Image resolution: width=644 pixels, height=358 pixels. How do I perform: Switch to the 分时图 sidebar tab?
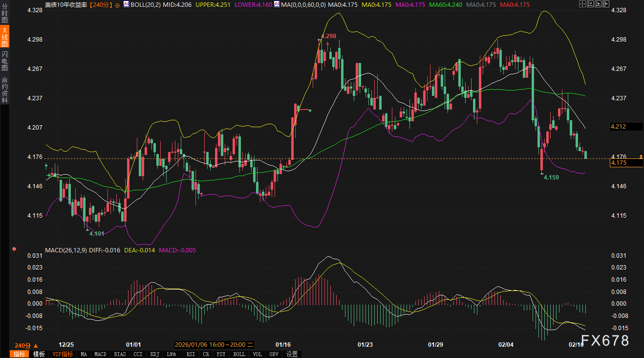coord(4,14)
